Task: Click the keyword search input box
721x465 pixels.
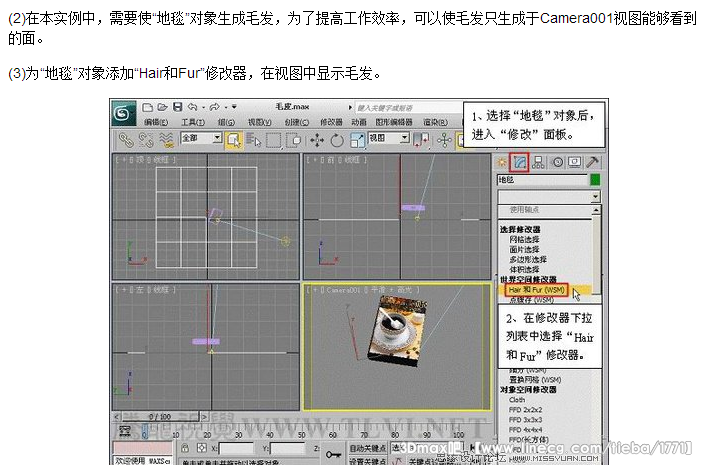Action: click(x=408, y=108)
